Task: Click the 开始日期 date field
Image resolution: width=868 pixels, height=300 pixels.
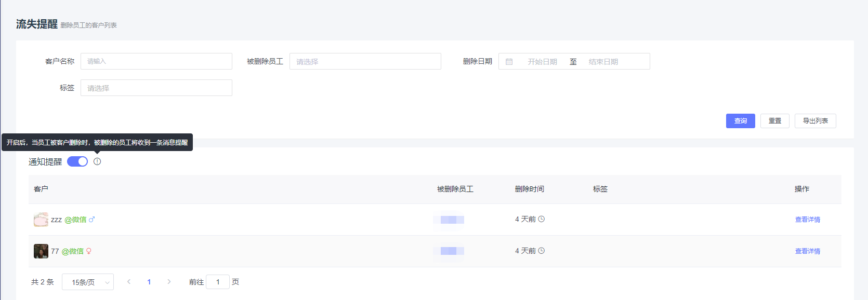Action: 542,62
